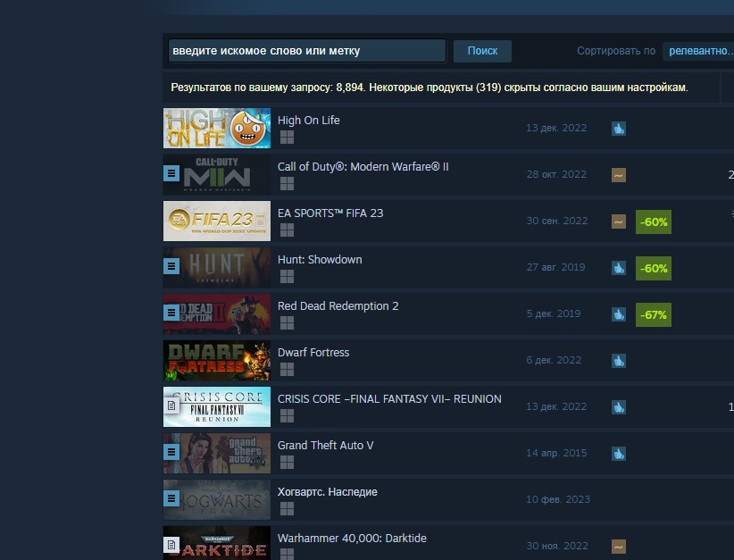Click the mixed review icon for Call of Duty Modern Warfare II
Image resolution: width=734 pixels, height=560 pixels.
(x=619, y=175)
